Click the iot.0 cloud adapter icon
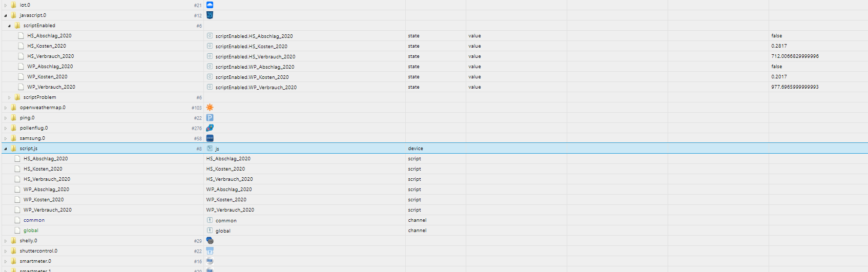The width and height of the screenshot is (868, 272). click(x=210, y=5)
